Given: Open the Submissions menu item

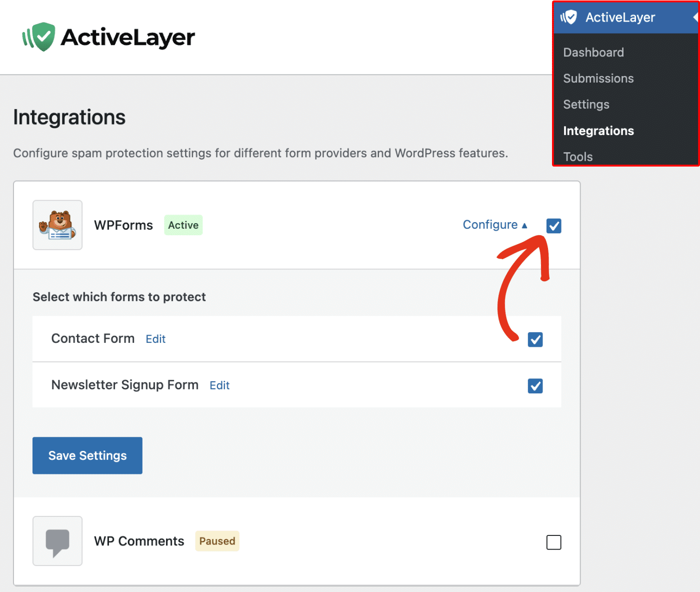Looking at the screenshot, I should pyautogui.click(x=598, y=78).
